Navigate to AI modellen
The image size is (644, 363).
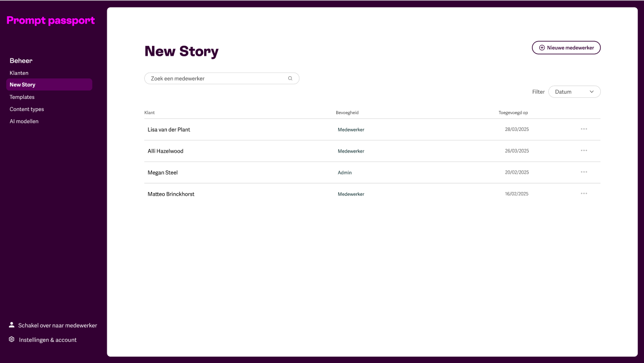24,122
